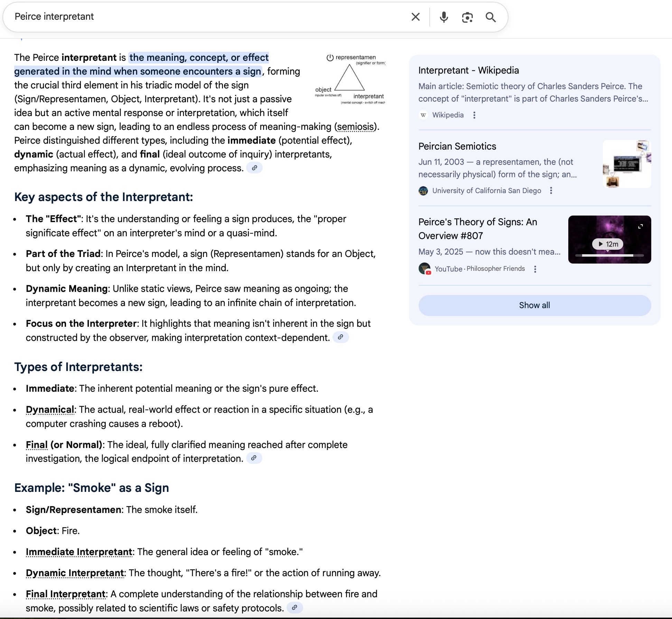Start voice search with microphone icon
This screenshot has height=619, width=672.
pyautogui.click(x=444, y=17)
